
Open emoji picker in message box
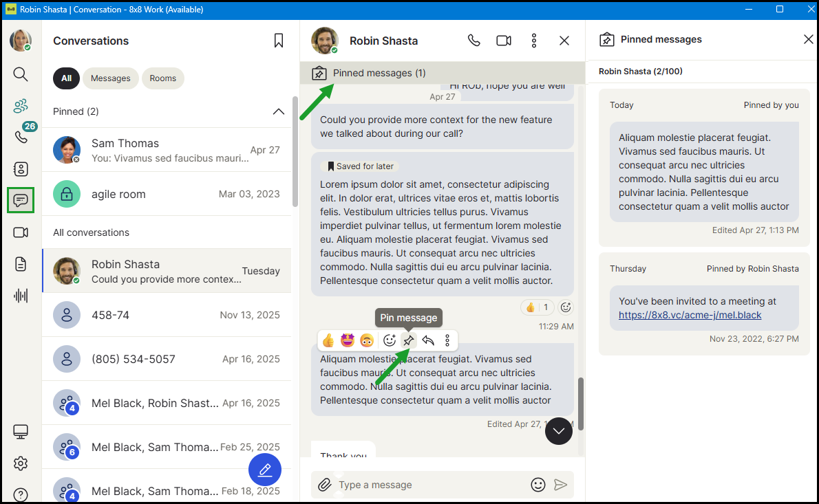point(538,485)
